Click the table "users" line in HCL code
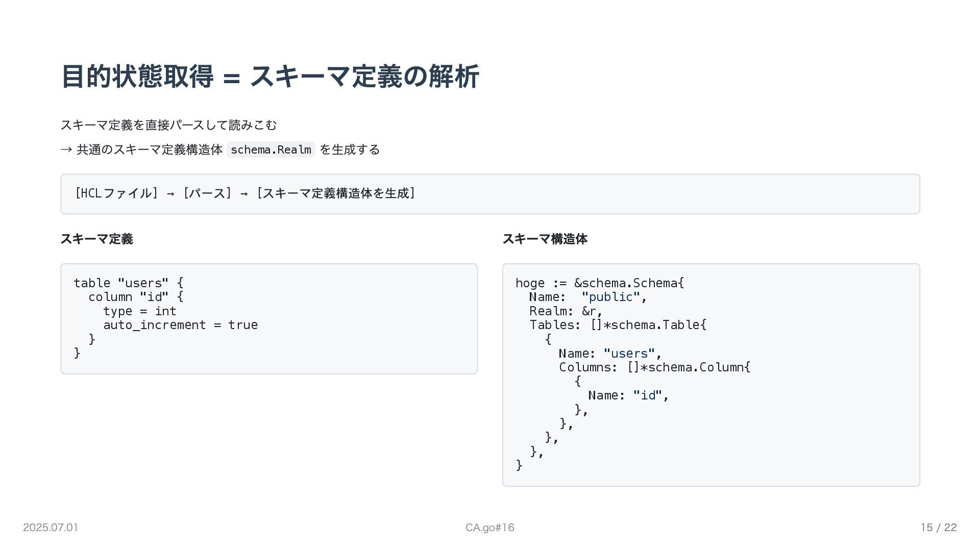Image resolution: width=980 pixels, height=551 pixels. click(x=128, y=283)
